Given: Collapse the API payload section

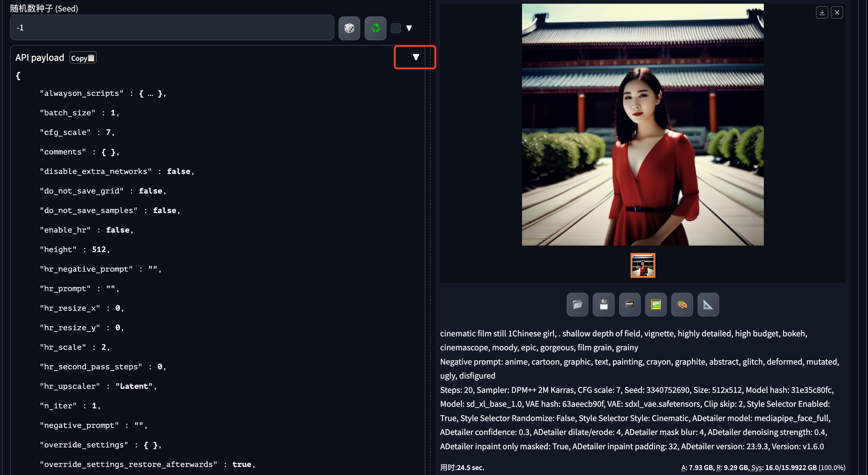Looking at the screenshot, I should pos(416,57).
